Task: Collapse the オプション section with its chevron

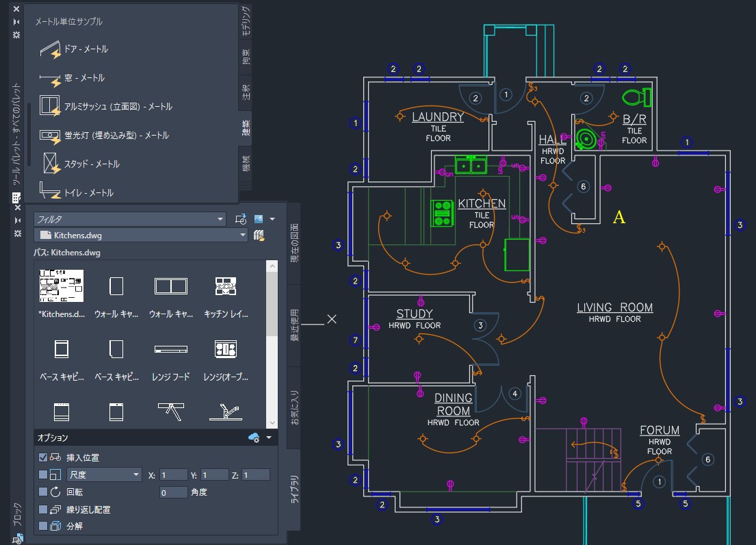Action: [268, 437]
